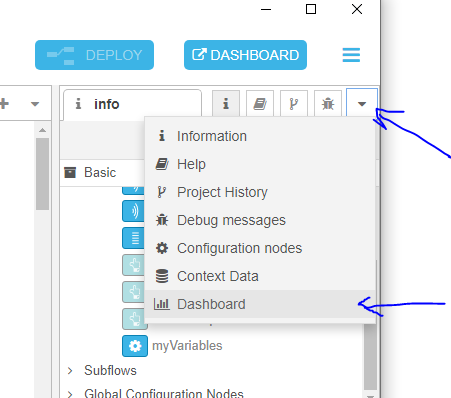Screen dimensions: 451x398
Task: Choose Dashboard from the dropdown menu
Action: (260, 304)
